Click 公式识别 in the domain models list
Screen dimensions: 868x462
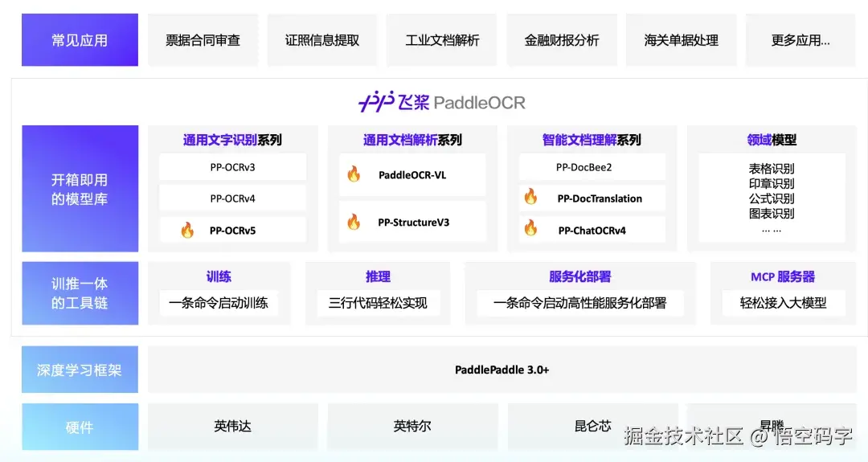click(x=772, y=198)
